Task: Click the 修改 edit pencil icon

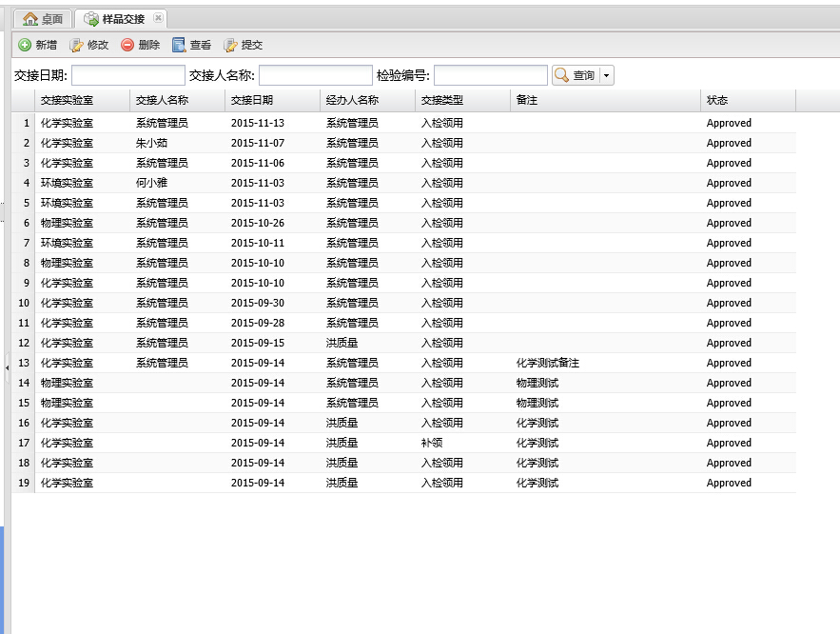Action: [x=76, y=45]
